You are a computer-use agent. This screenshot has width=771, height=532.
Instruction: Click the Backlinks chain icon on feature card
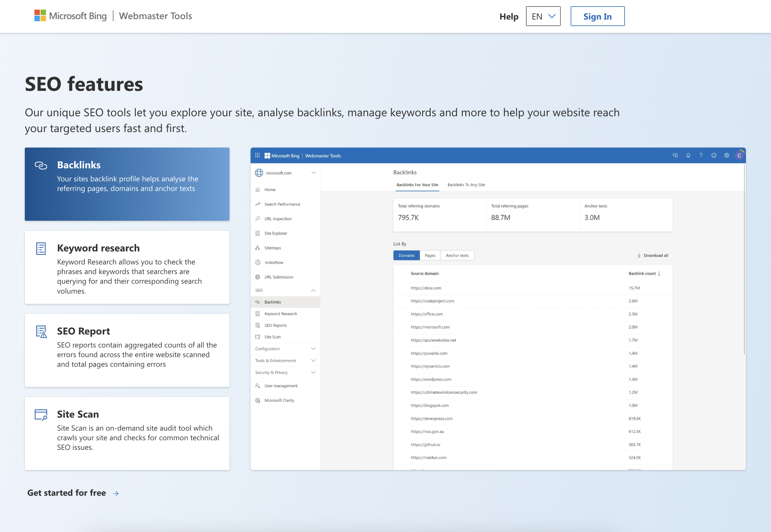coord(41,165)
